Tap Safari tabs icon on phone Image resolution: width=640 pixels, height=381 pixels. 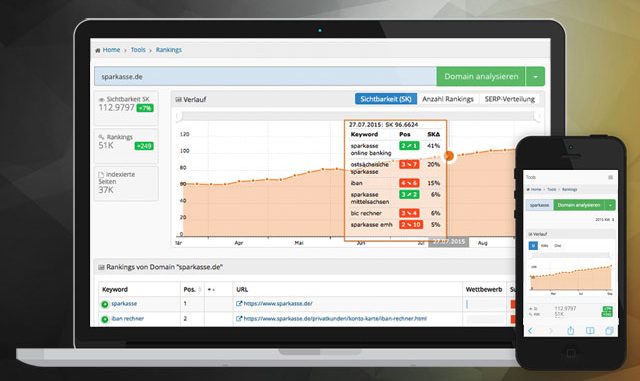(x=609, y=331)
